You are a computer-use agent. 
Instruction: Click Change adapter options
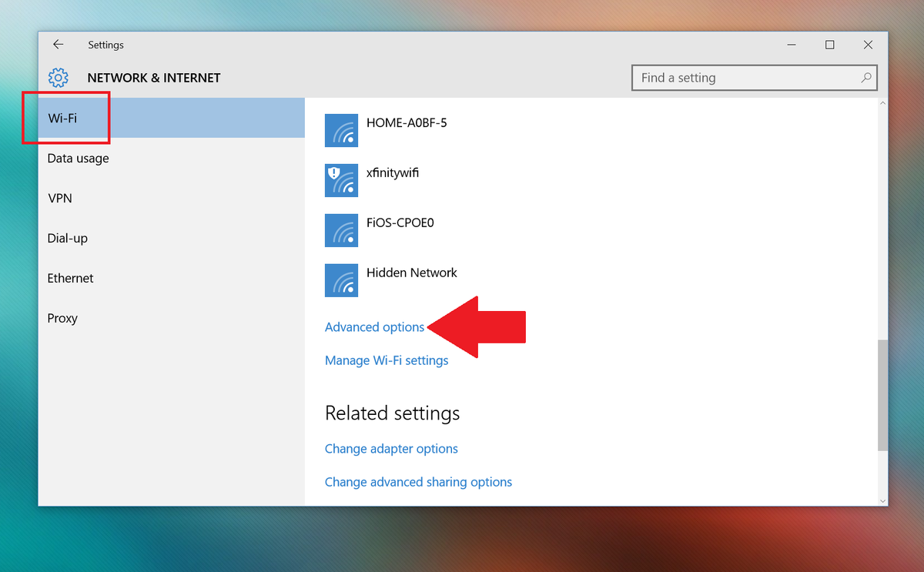point(391,448)
